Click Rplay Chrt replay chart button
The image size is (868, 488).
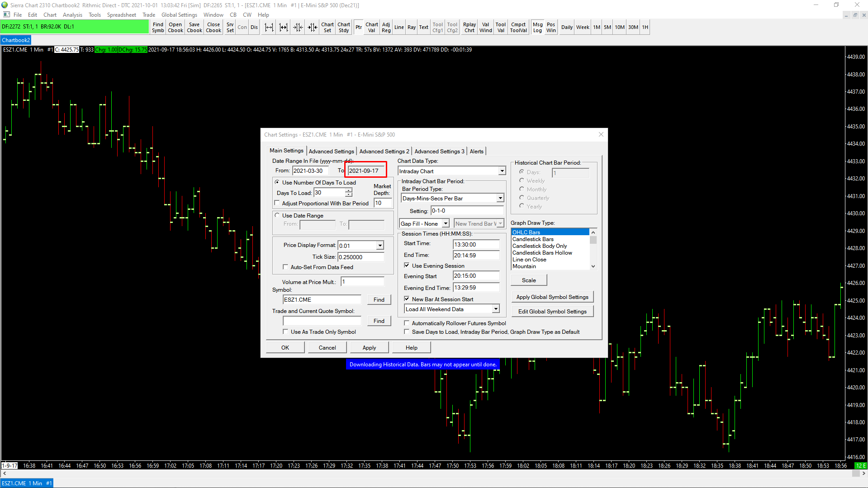click(470, 28)
